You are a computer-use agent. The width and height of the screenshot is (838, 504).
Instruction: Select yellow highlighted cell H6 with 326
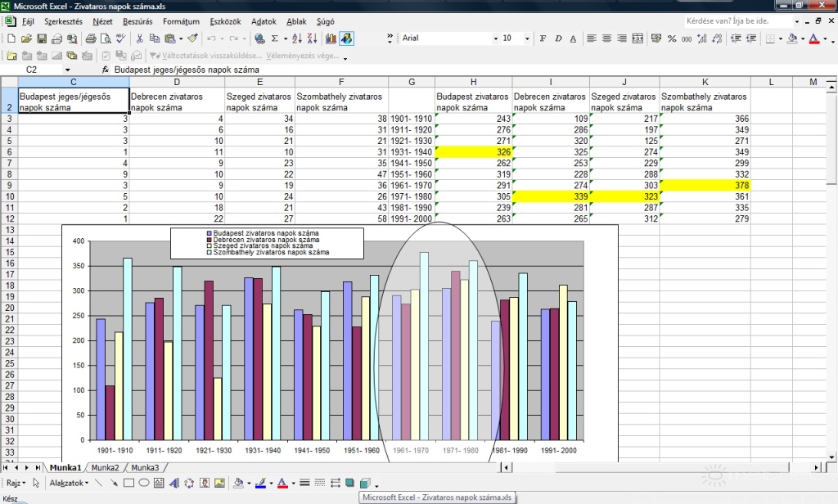click(x=474, y=152)
